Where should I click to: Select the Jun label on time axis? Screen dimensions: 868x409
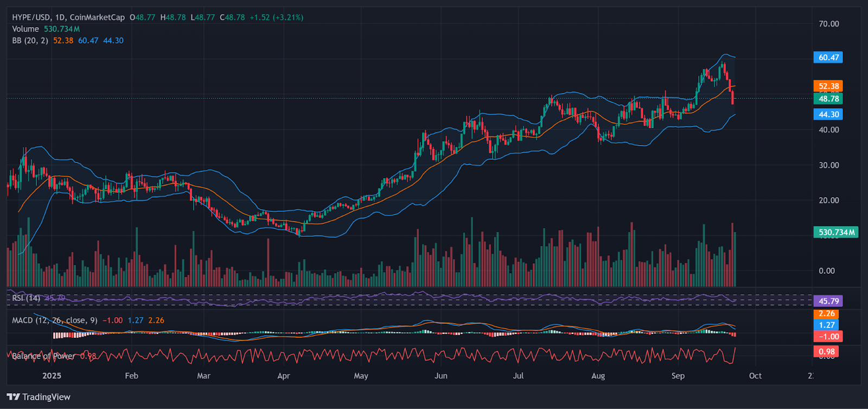click(x=441, y=376)
